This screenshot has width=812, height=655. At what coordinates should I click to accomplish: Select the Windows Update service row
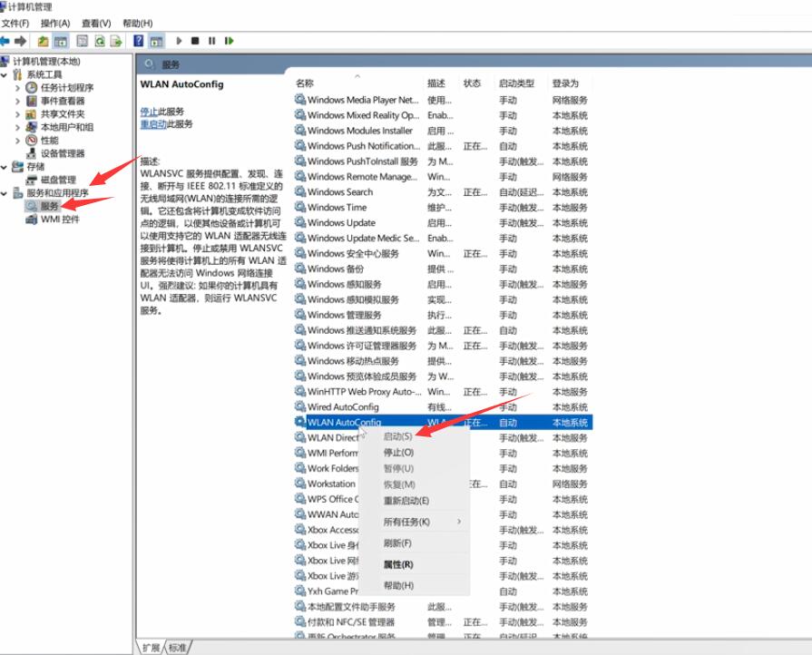tap(443, 222)
